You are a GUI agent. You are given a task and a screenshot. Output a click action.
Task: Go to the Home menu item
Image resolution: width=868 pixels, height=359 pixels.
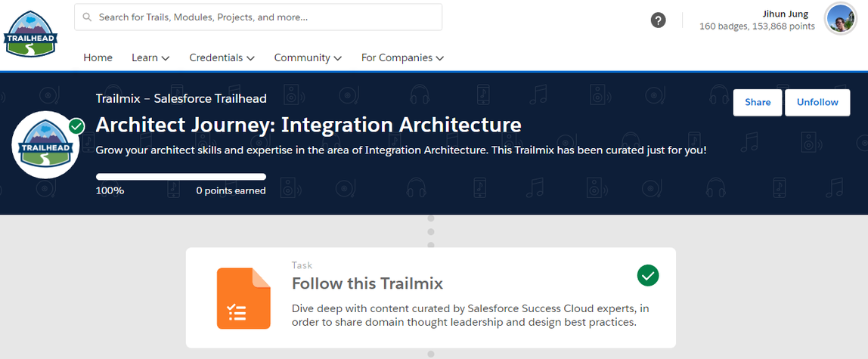point(98,57)
